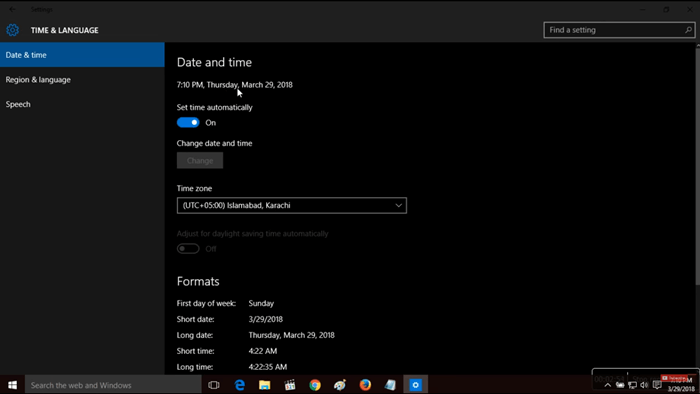
Task: Launch Google Chrome from the taskbar
Action: pyautogui.click(x=315, y=385)
